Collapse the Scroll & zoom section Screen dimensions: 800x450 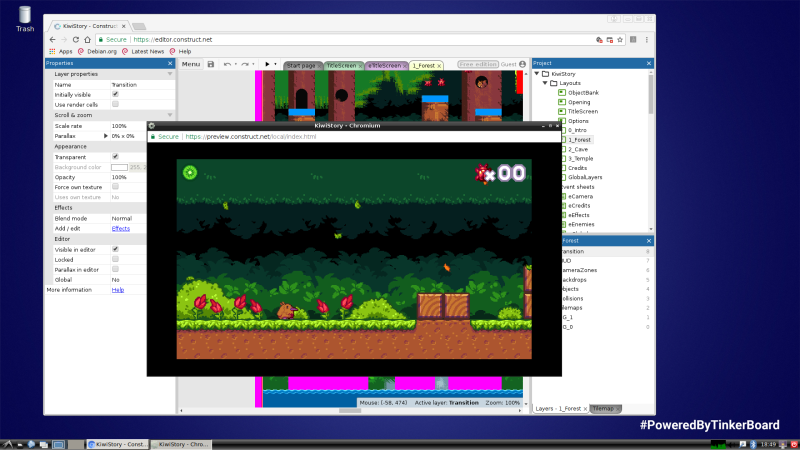pyautogui.click(x=170, y=115)
